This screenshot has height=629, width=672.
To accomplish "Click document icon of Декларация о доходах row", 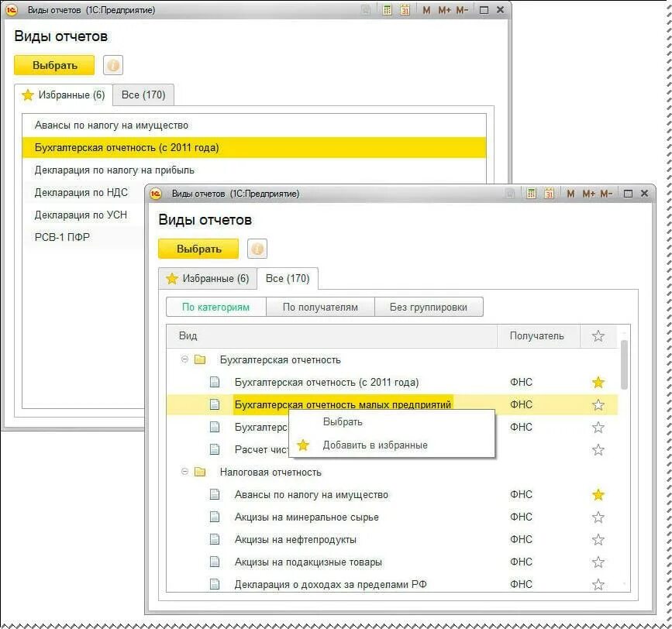I will (215, 584).
